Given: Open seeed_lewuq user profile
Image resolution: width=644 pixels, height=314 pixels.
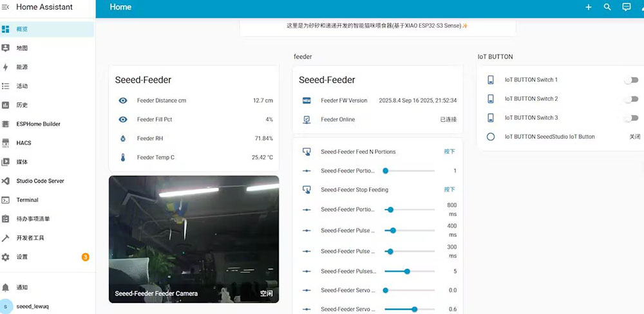Looking at the screenshot, I should (x=32, y=306).
